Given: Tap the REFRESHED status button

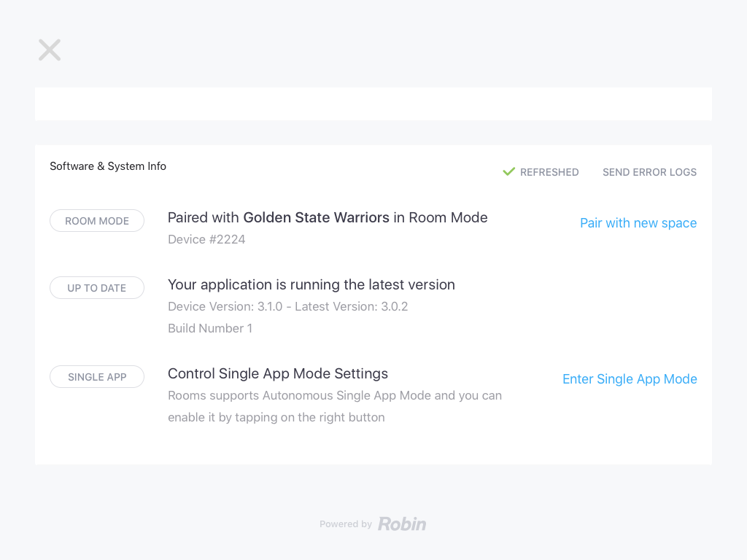Looking at the screenshot, I should pyautogui.click(x=541, y=172).
